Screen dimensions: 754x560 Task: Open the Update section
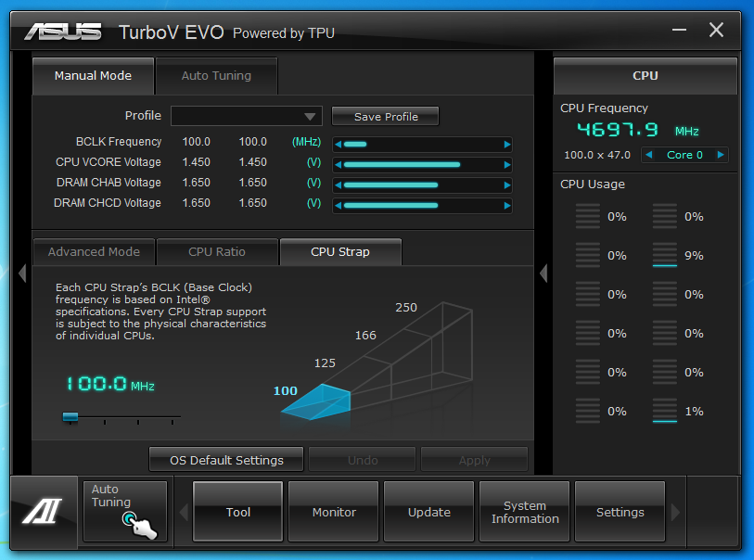pyautogui.click(x=428, y=512)
